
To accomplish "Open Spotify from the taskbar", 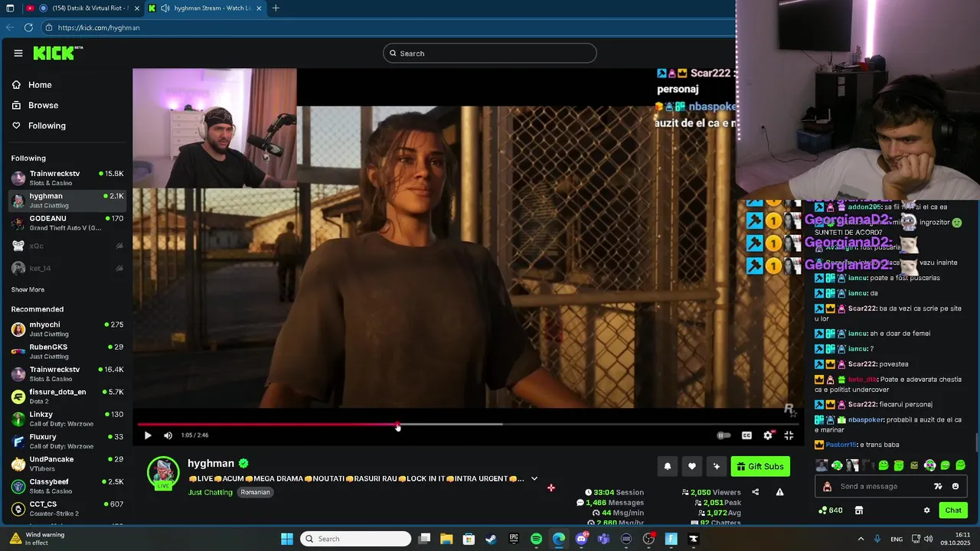I will (x=536, y=539).
